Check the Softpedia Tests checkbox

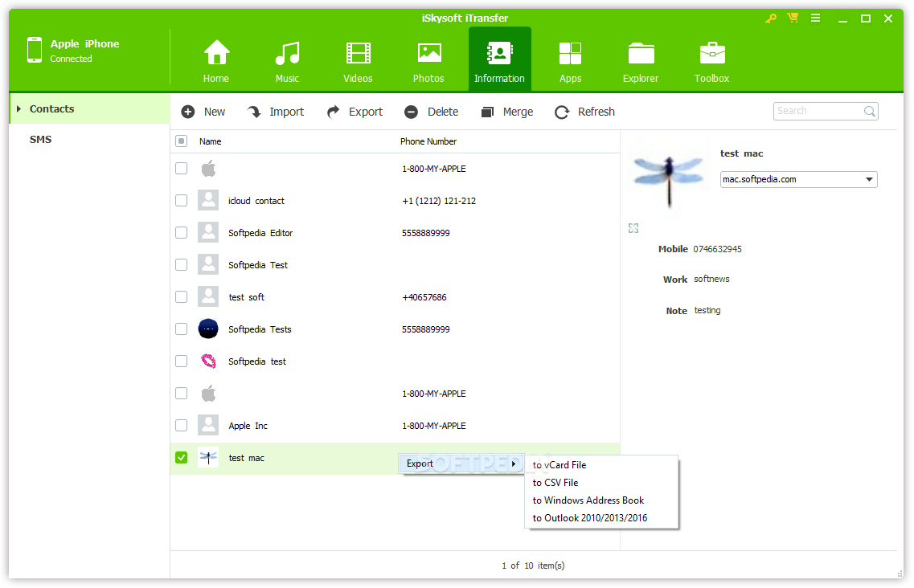tap(182, 329)
